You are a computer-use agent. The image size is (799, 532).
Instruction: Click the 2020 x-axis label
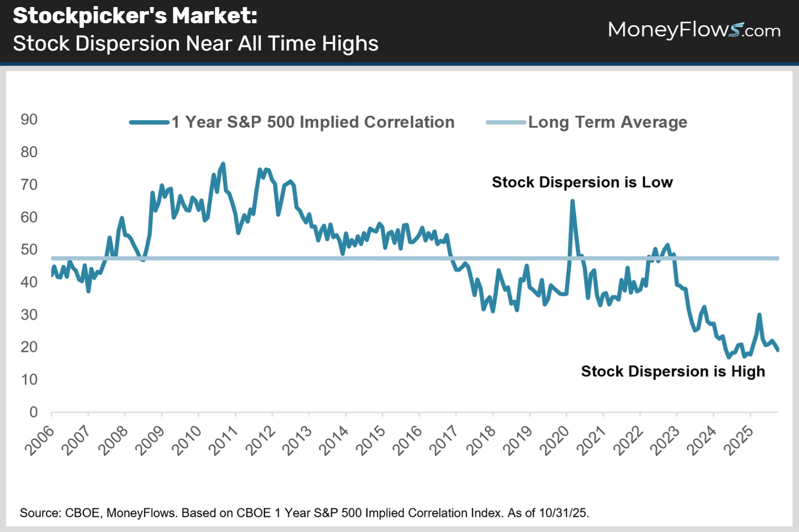(554, 441)
